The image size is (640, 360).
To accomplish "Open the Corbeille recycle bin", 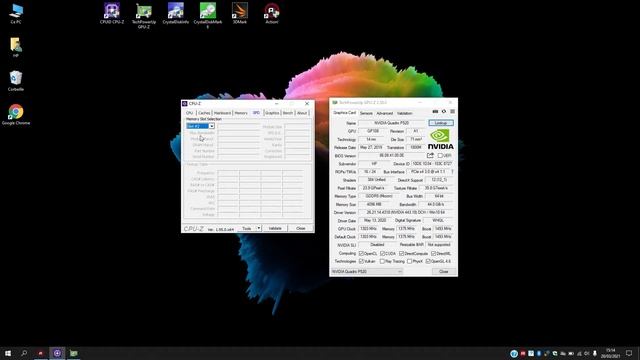I will [x=16, y=80].
